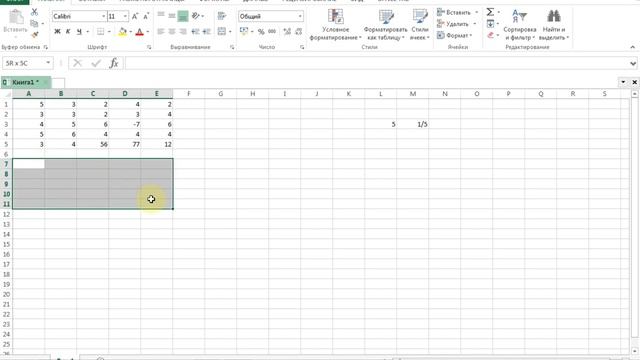
Task: Select the cell containing 77
Action: click(124, 144)
